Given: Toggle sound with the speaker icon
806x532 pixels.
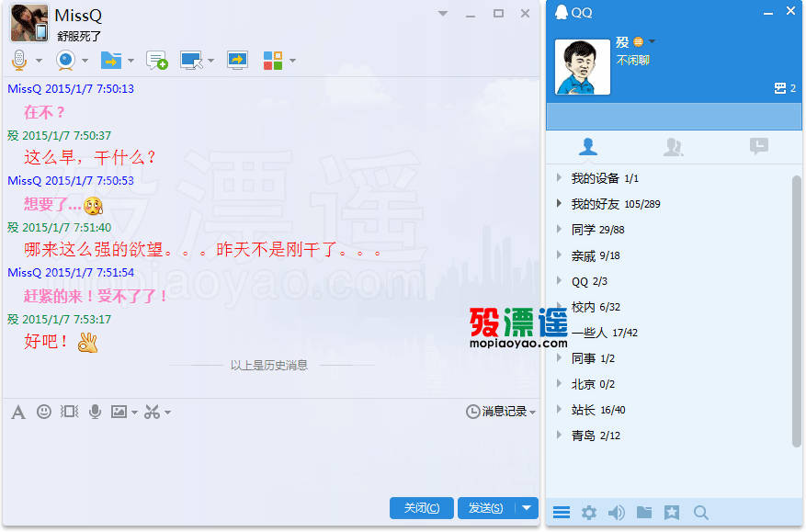Looking at the screenshot, I should [617, 512].
